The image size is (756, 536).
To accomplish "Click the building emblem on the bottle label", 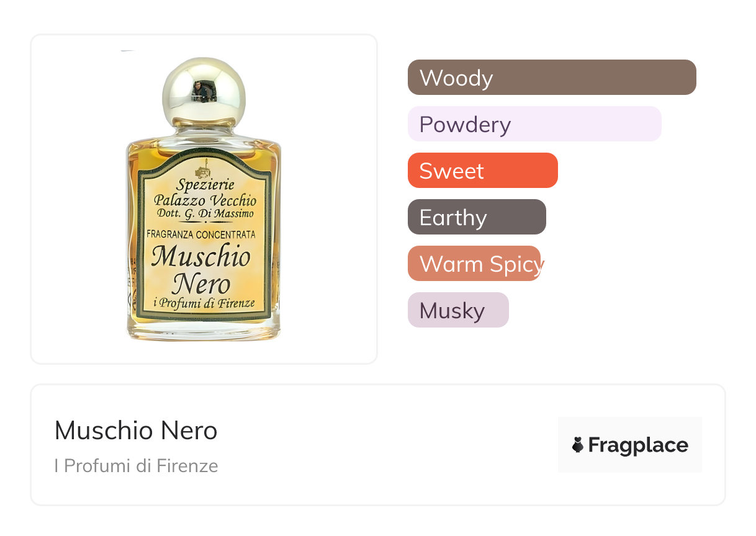I will 203,169.
